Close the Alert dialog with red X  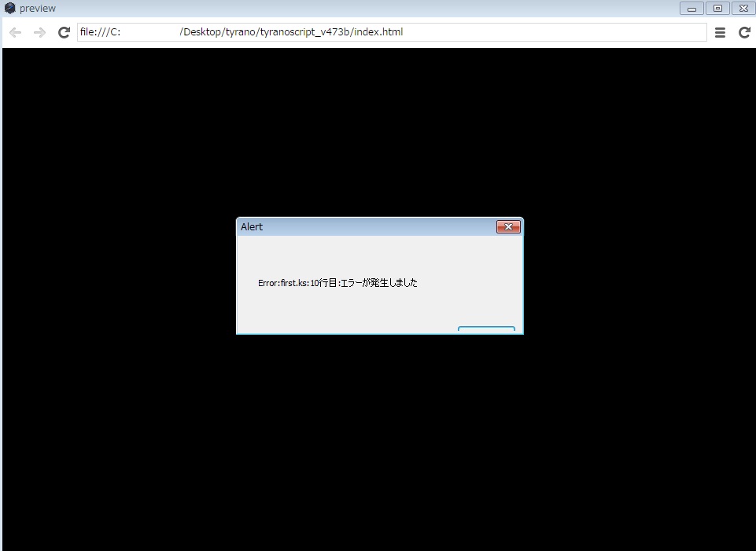(508, 227)
